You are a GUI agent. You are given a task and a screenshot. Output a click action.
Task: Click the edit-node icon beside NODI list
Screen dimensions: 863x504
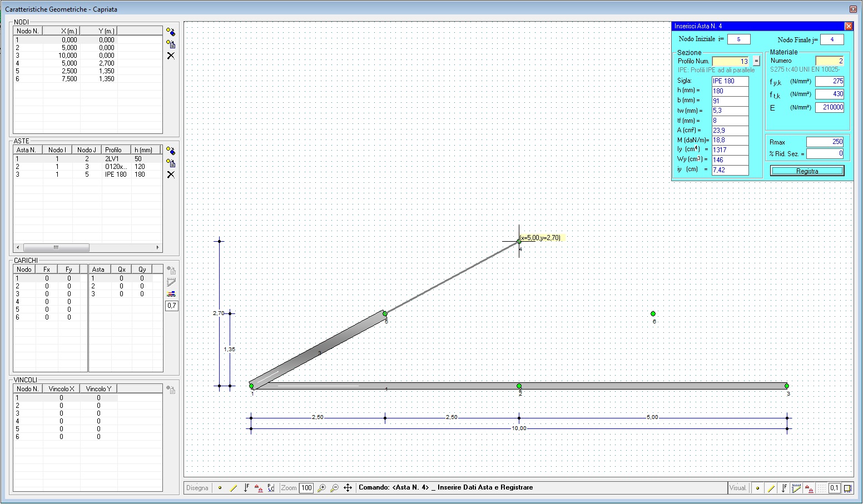pyautogui.click(x=171, y=44)
